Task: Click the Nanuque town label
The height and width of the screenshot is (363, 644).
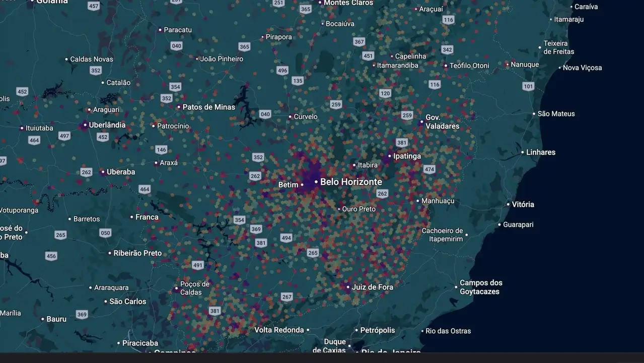Action: 525,65
